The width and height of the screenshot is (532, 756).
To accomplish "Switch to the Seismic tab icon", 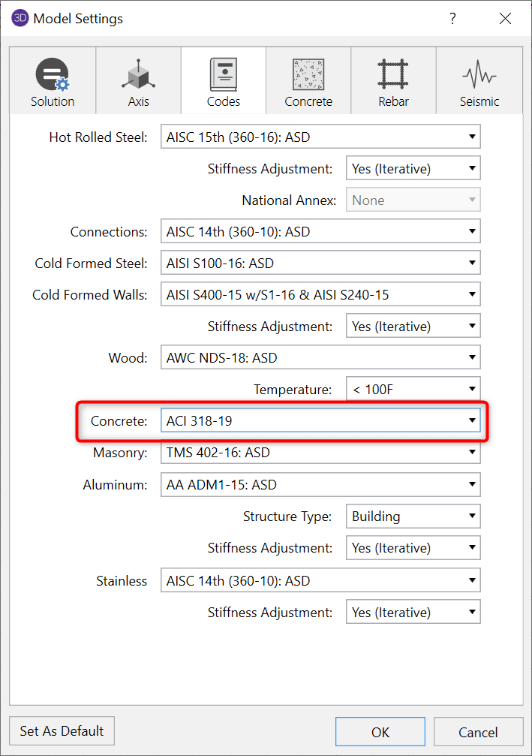I will [x=479, y=75].
